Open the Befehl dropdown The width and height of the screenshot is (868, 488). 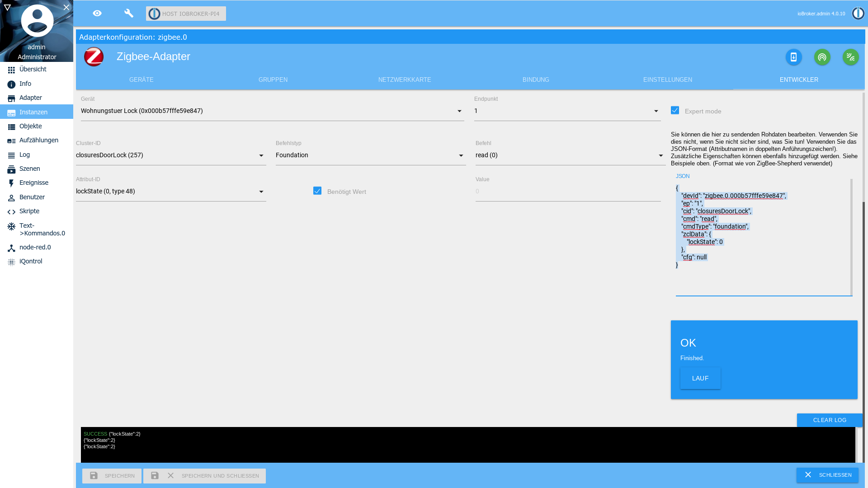coord(570,155)
